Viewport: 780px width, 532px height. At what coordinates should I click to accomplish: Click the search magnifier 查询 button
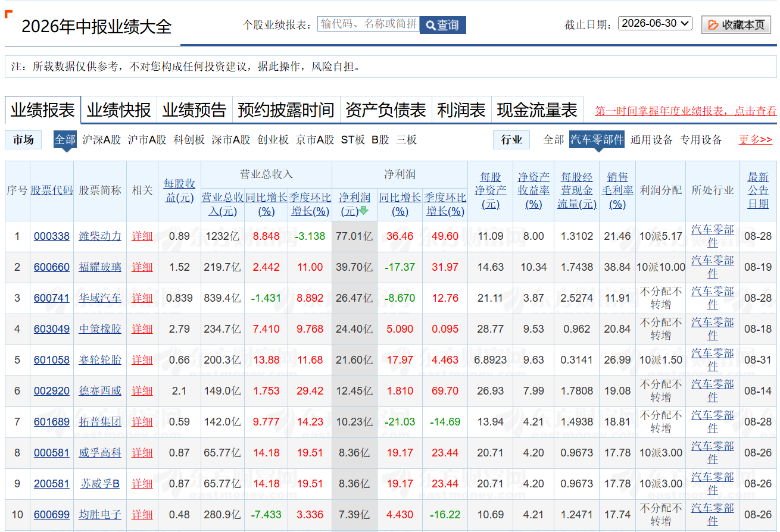click(x=442, y=25)
